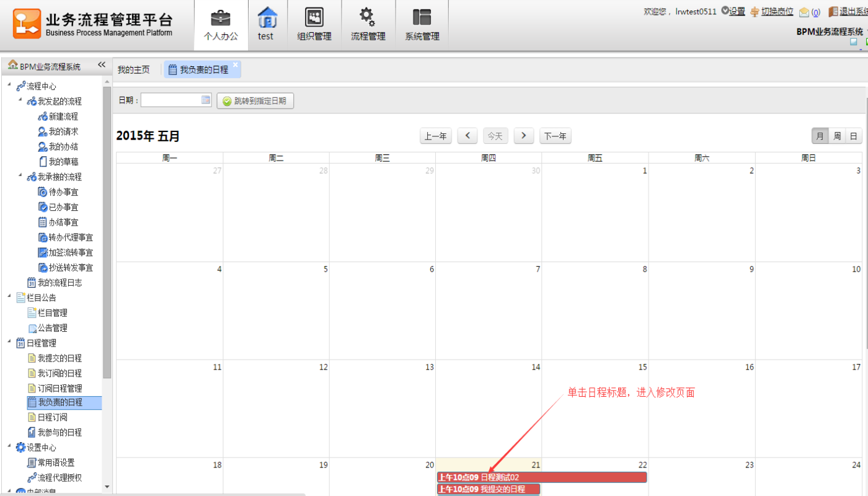Open 订阅日程管理 item
This screenshot has width=868, height=496.
[60, 388]
